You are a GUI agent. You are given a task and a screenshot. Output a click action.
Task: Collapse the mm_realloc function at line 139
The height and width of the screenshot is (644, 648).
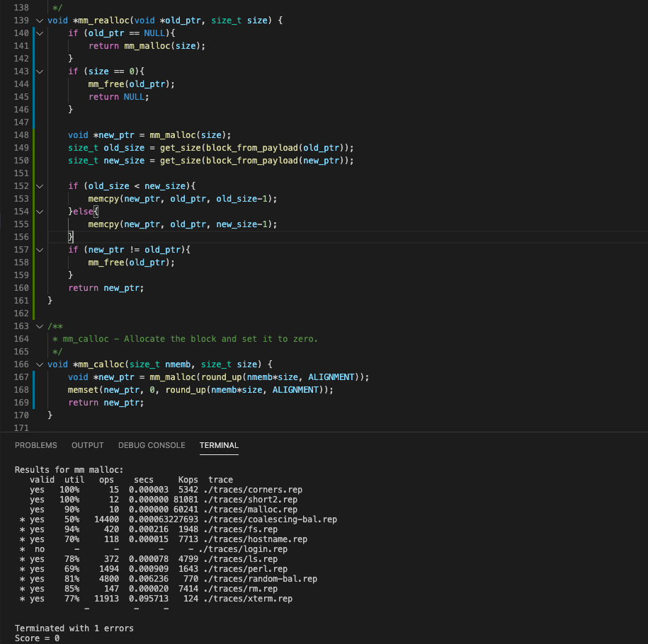[40, 21]
